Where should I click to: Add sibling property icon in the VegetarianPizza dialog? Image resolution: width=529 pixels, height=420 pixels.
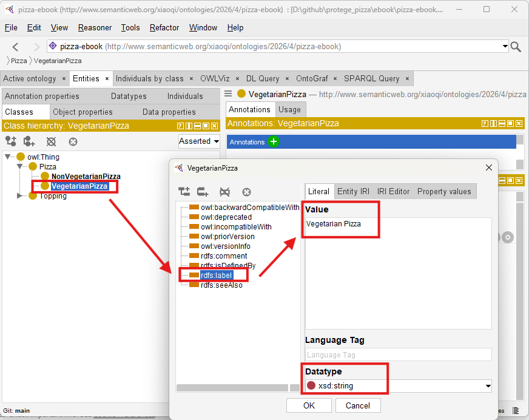[x=203, y=192]
